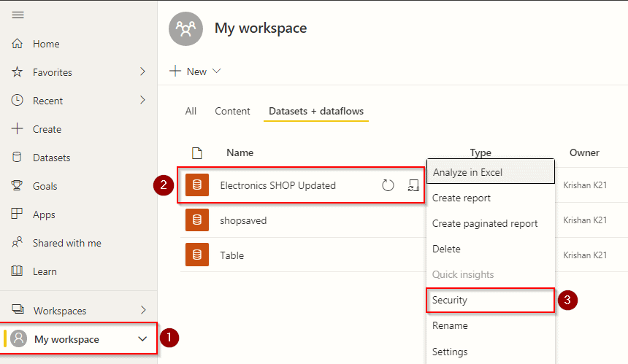Click owner Krishan K21 in shopsaved row
The height and width of the screenshot is (364, 628).
(585, 220)
